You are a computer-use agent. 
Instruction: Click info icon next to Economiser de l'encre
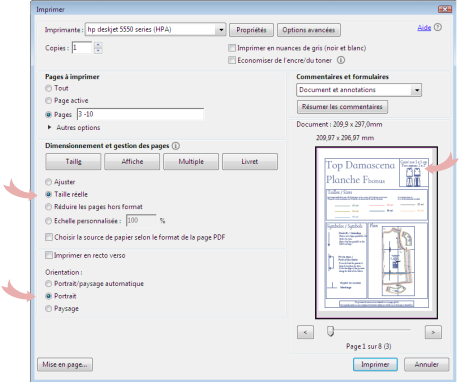click(x=341, y=60)
